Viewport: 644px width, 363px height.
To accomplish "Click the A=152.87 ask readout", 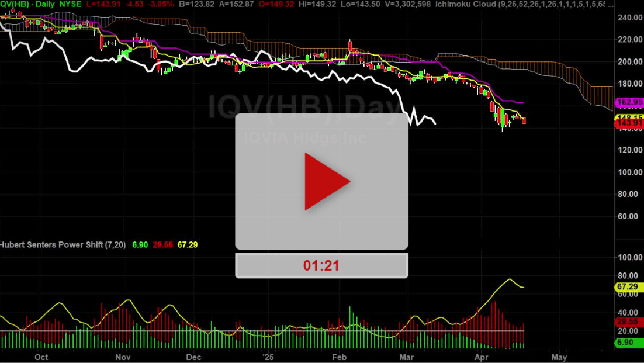I will 237,4.
